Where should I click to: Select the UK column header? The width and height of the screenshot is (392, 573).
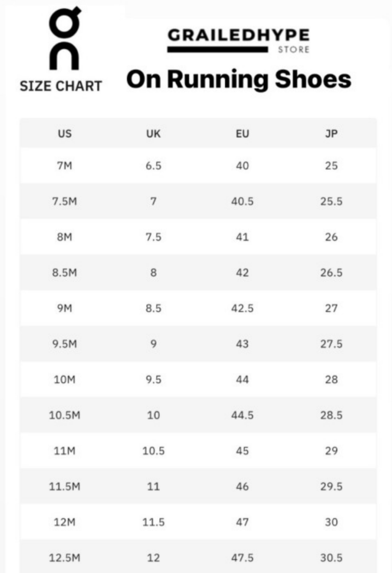[x=153, y=134]
